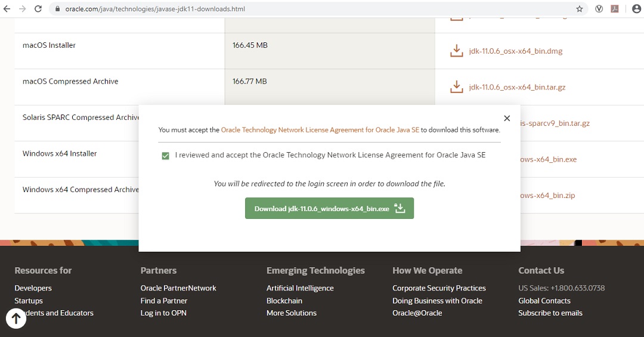Click the Resources for footer heading

(43, 270)
